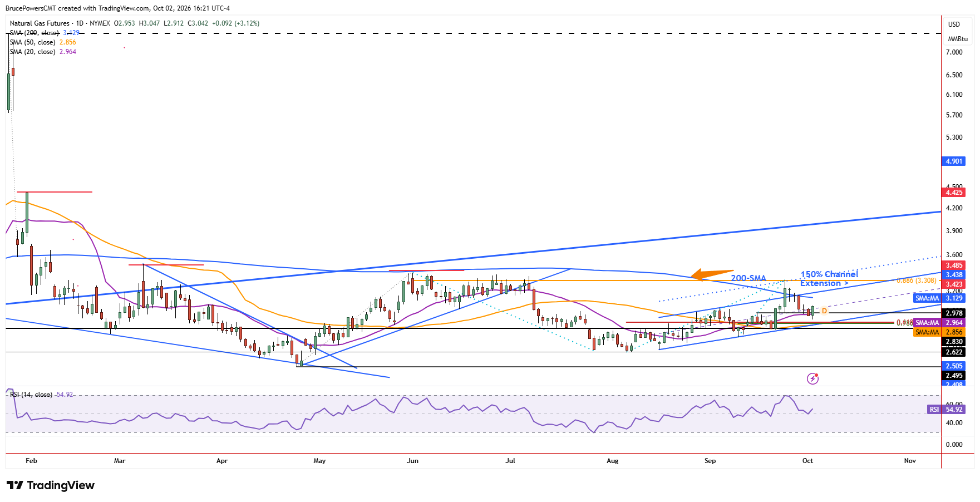Image resolution: width=980 pixels, height=502 pixels.
Task: Click the 0.886 (3.308) Fibonacci label
Action: click(916, 280)
